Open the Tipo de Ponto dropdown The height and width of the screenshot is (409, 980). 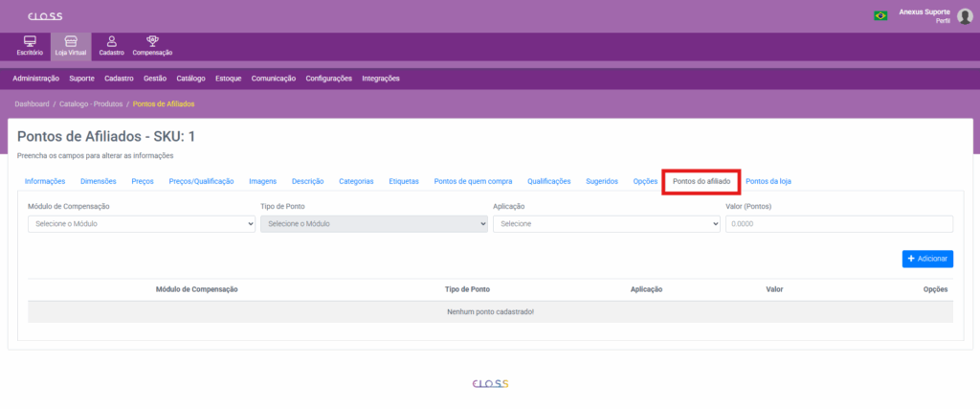[x=374, y=223]
